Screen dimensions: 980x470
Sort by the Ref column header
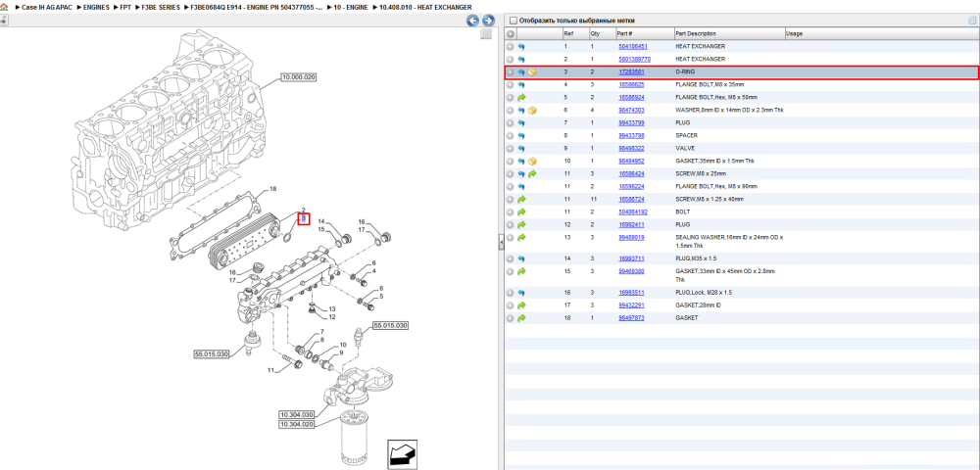[x=575, y=33]
